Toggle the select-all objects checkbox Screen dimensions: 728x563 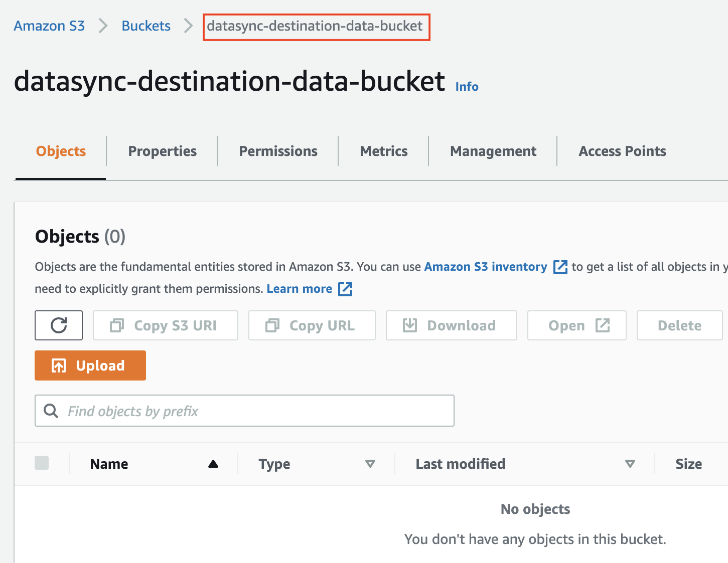tap(42, 463)
